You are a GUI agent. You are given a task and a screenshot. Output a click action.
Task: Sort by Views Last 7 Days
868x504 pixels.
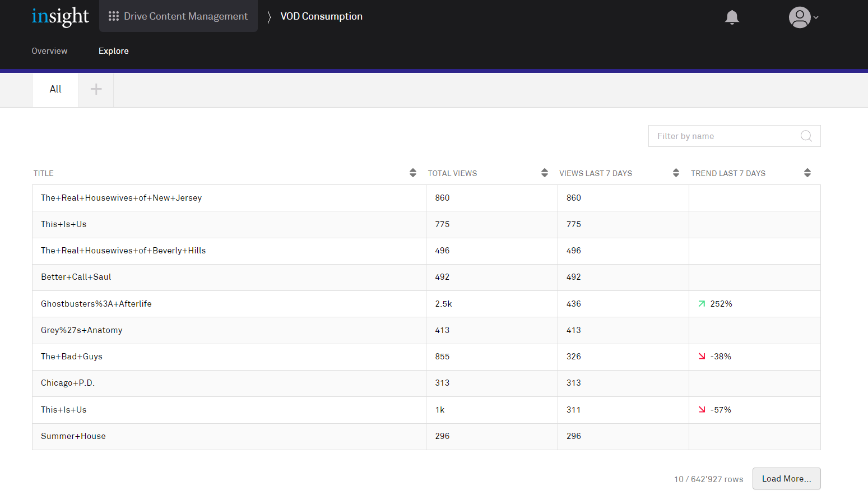point(676,173)
